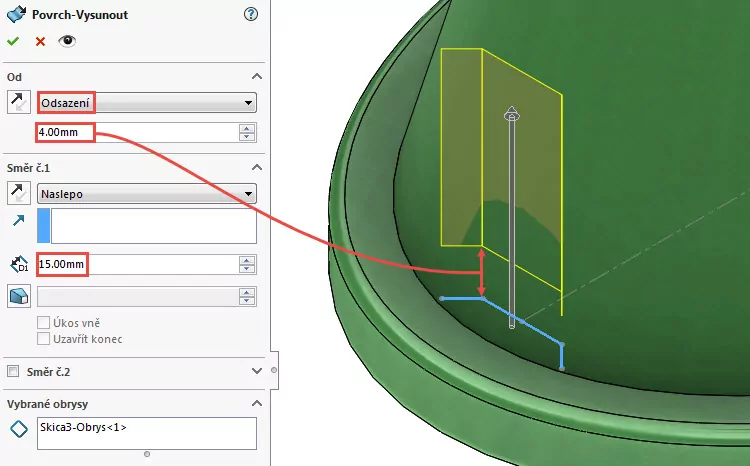
Task: Reverse direction icon in Směr č.1
Action: (x=19, y=193)
